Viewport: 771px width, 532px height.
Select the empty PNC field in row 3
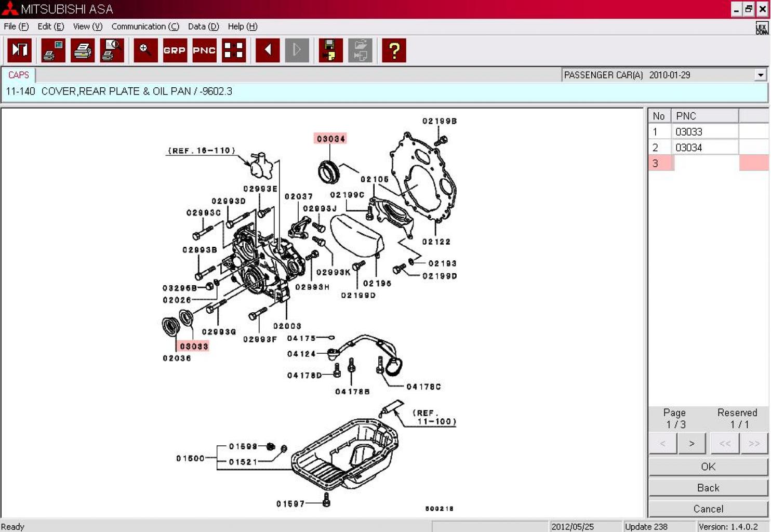706,163
